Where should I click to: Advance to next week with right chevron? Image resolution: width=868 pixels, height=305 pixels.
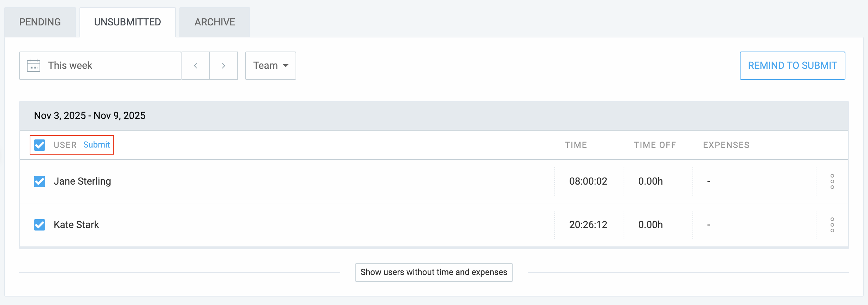pyautogui.click(x=224, y=66)
